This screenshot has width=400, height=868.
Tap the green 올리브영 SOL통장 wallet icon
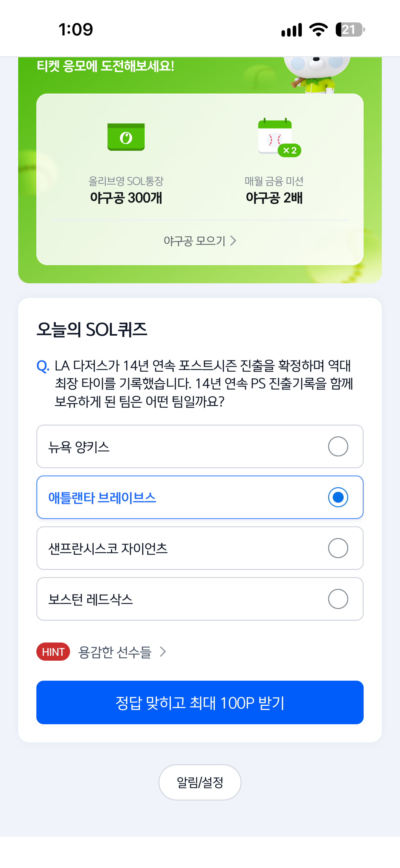pyautogui.click(x=126, y=137)
